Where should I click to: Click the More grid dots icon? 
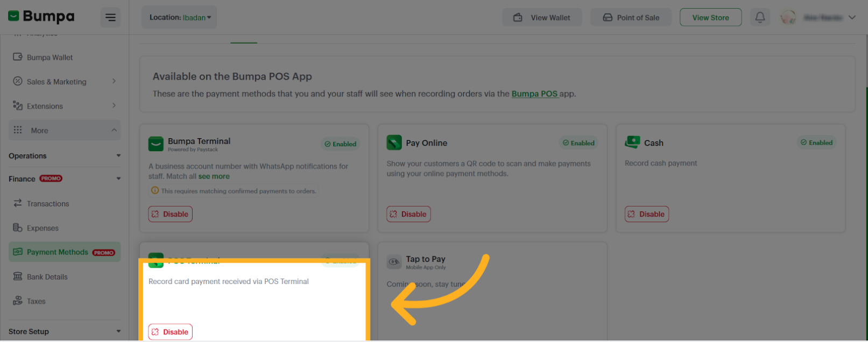(18, 130)
